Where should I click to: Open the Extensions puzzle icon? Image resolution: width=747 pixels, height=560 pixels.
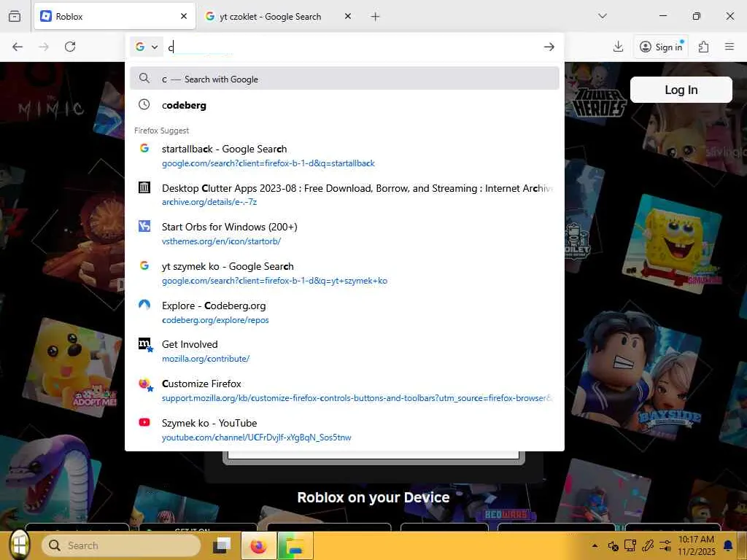click(704, 47)
